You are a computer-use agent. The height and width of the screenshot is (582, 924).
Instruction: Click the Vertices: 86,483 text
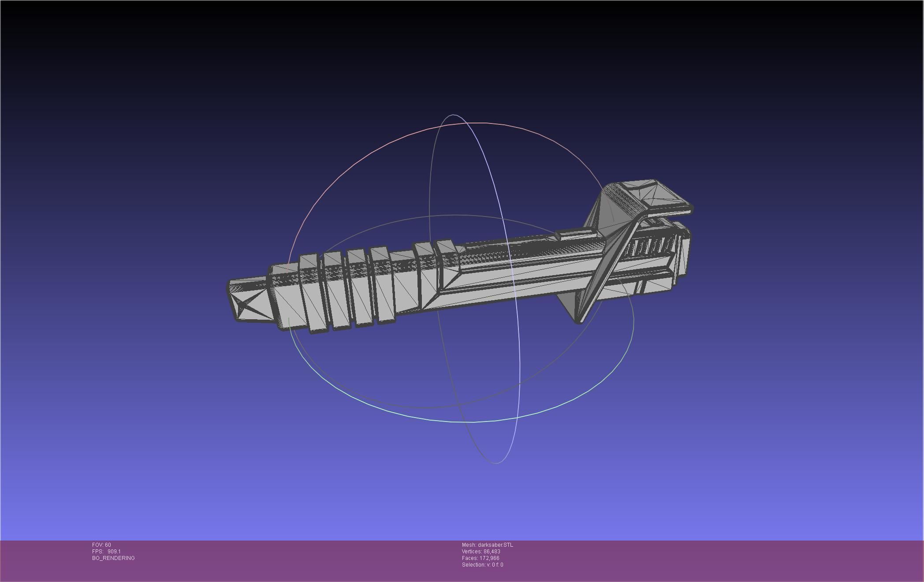point(481,552)
